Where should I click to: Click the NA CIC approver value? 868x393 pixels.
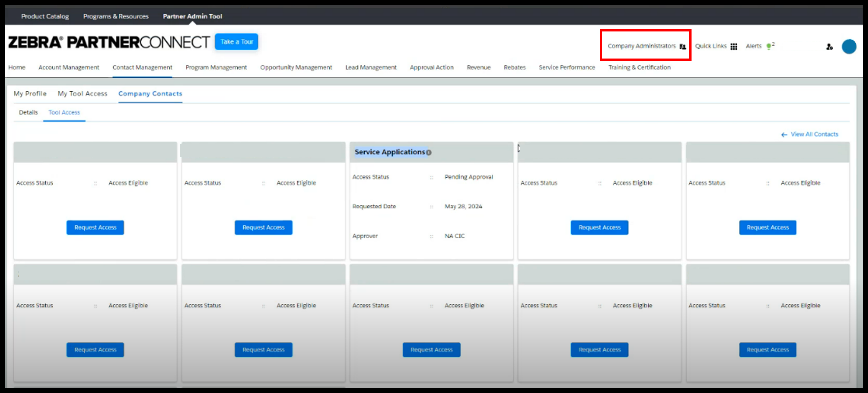coord(454,236)
